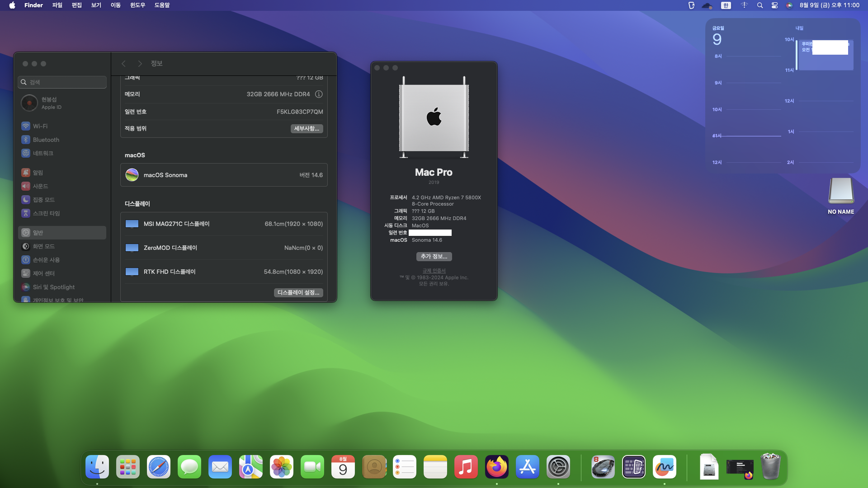The image size is (868, 488).
Task: Select Bluetooth settings in sidebar
Action: coord(47,140)
